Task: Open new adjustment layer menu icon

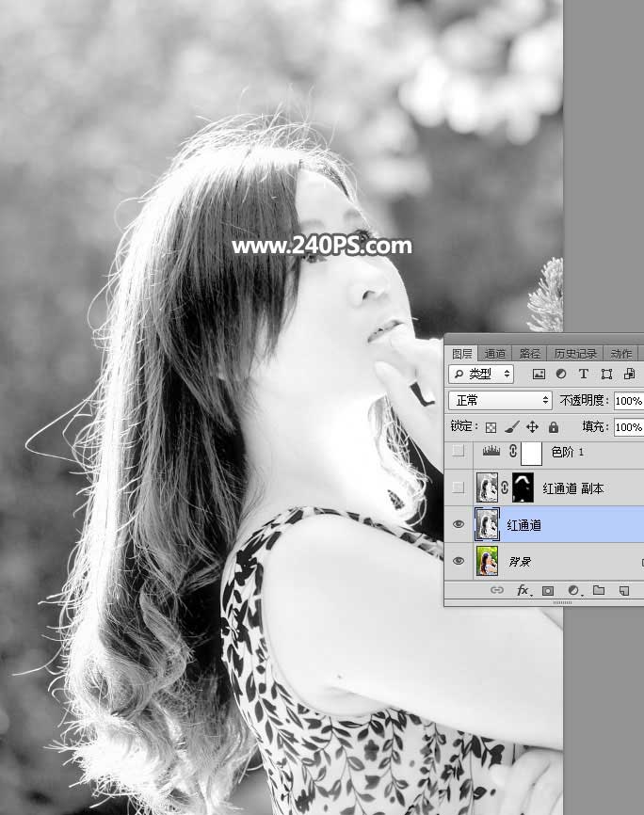Action: click(x=573, y=591)
